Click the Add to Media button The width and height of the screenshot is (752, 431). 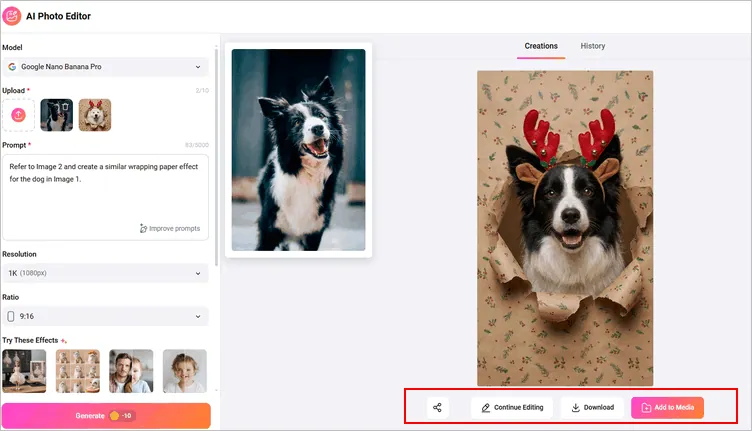667,408
